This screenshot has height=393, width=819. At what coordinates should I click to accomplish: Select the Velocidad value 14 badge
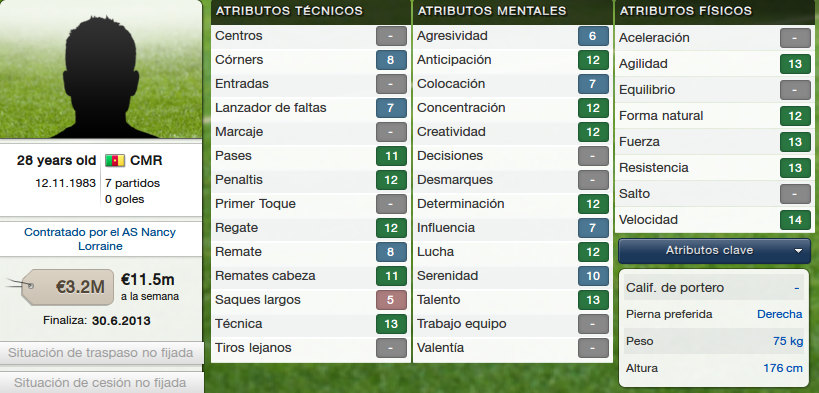795,220
